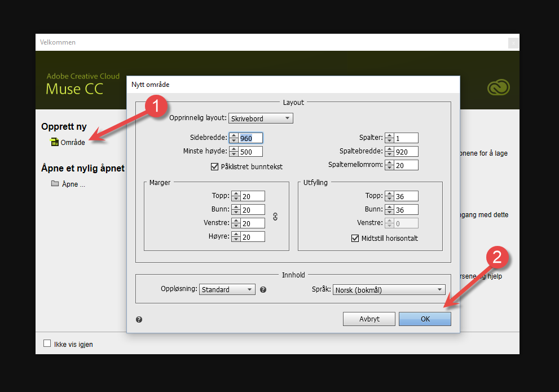Screen dimensions: 559x392
Task: Click the Marger Høyre stepper arrows
Action: [x=236, y=237]
